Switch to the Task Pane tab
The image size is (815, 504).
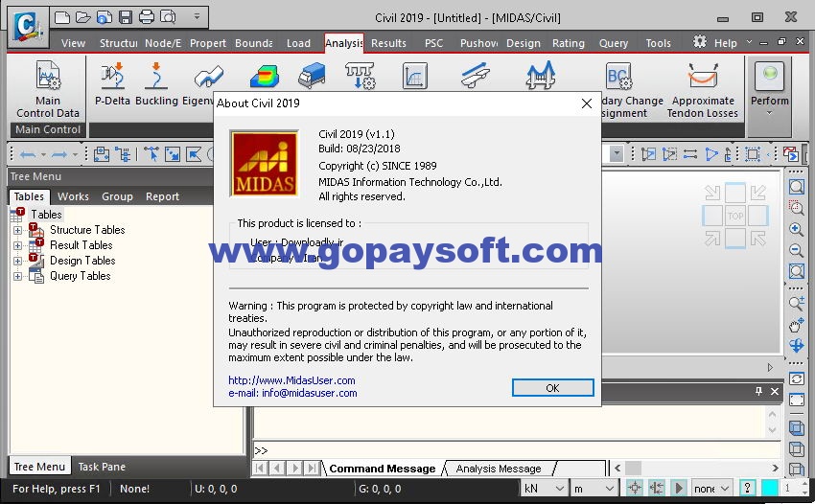pyautogui.click(x=102, y=467)
